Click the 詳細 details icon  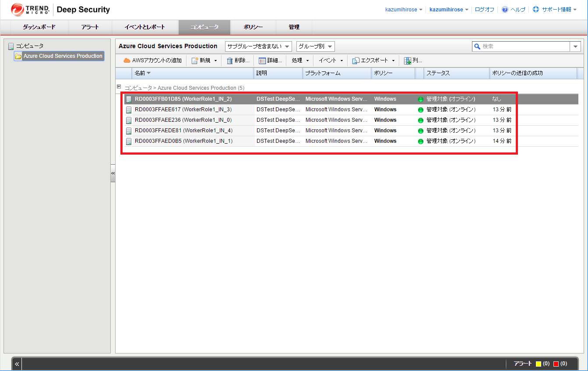coord(262,60)
